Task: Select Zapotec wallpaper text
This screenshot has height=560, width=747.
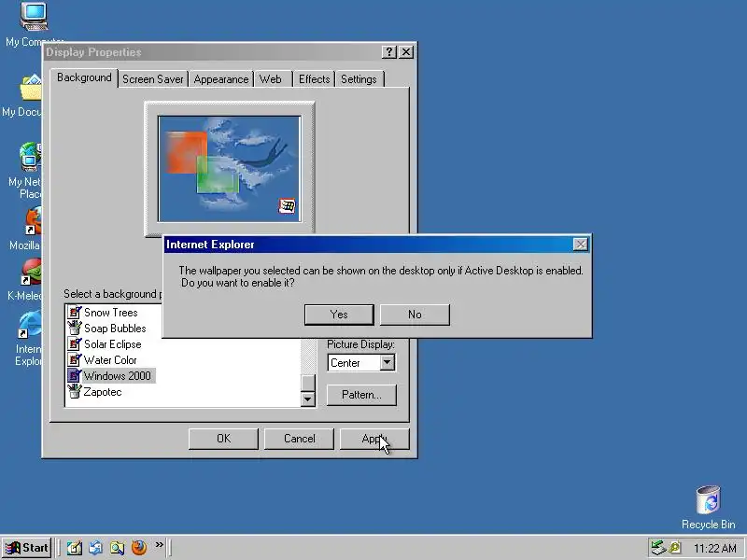Action: tap(103, 391)
